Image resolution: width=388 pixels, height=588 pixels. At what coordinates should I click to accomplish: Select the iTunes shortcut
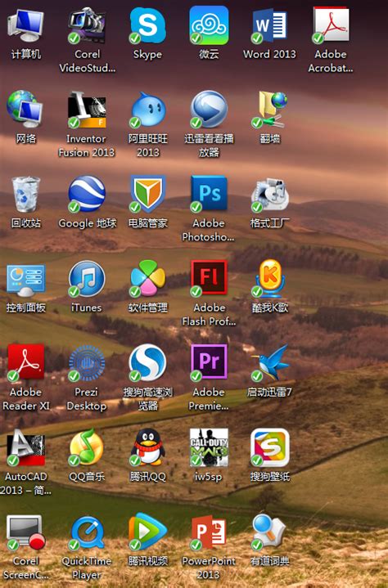click(x=87, y=279)
